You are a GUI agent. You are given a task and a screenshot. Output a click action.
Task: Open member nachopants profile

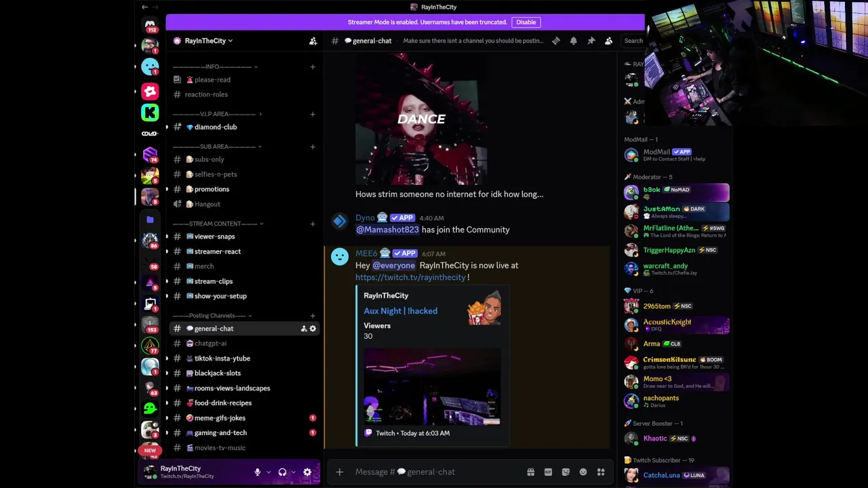coord(676,401)
